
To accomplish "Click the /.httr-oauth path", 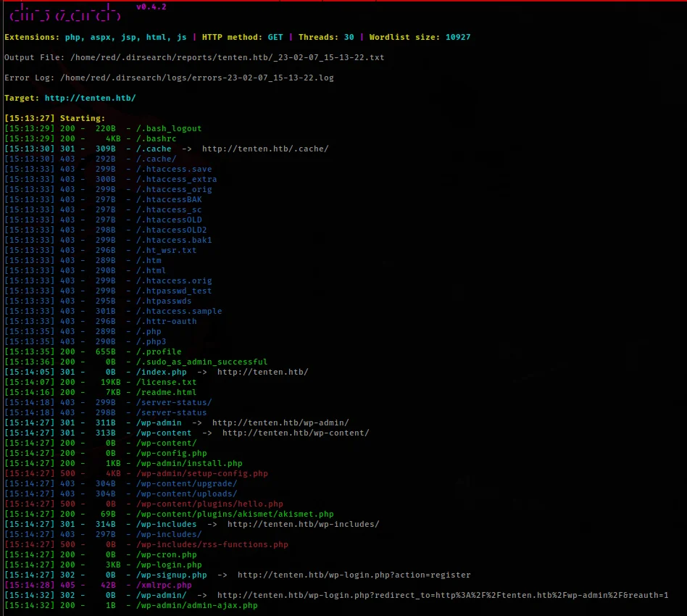I will pyautogui.click(x=166, y=321).
